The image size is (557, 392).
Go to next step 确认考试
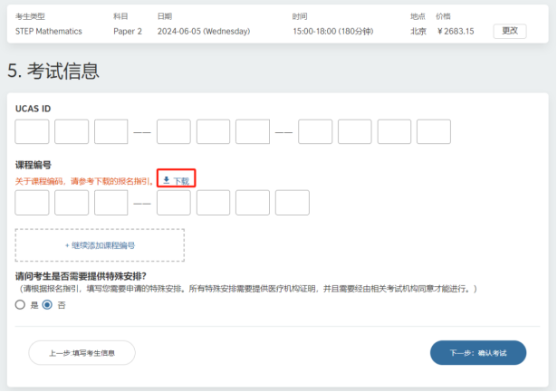pos(478,352)
